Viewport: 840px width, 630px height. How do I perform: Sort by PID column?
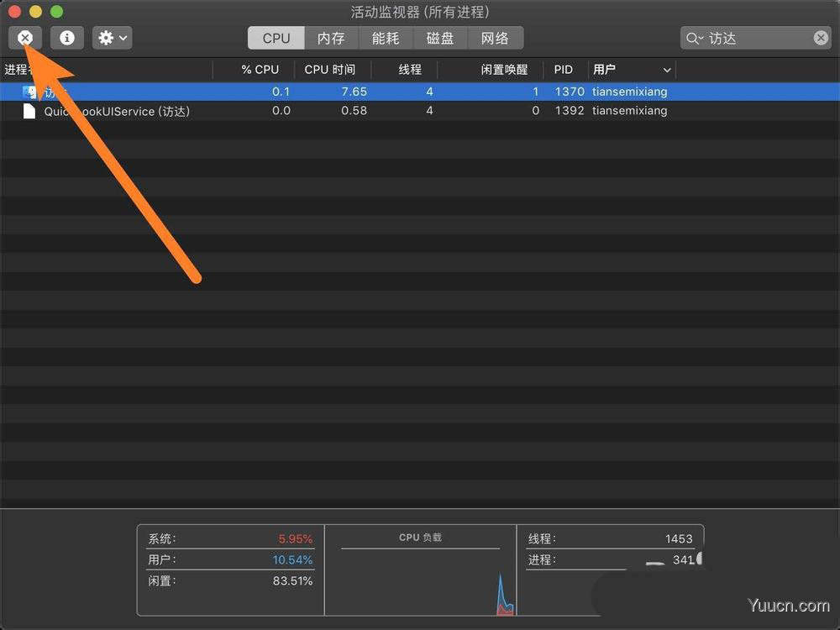coord(563,70)
